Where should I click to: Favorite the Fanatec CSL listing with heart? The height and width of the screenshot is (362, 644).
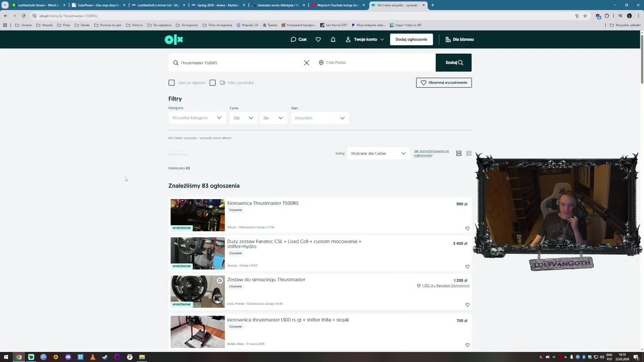pyautogui.click(x=467, y=266)
